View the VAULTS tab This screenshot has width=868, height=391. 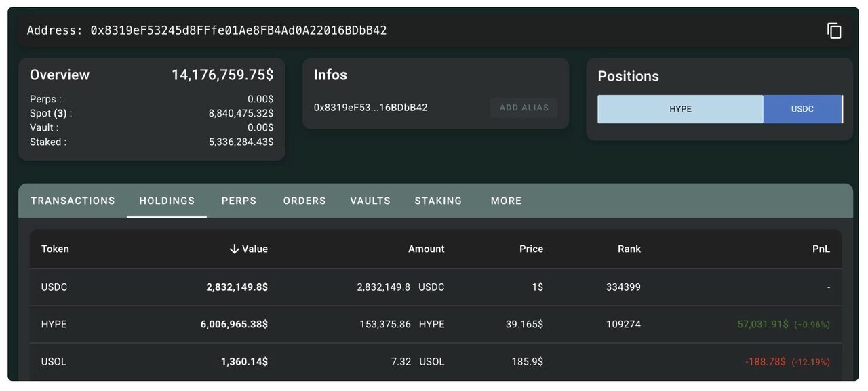370,201
